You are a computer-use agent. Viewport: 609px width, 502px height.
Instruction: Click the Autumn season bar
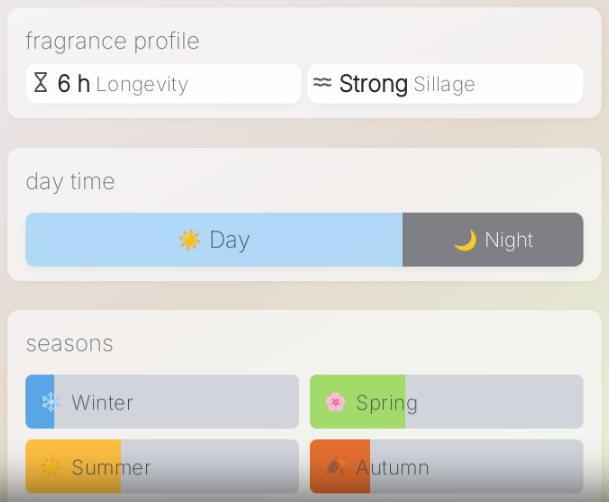pos(446,466)
